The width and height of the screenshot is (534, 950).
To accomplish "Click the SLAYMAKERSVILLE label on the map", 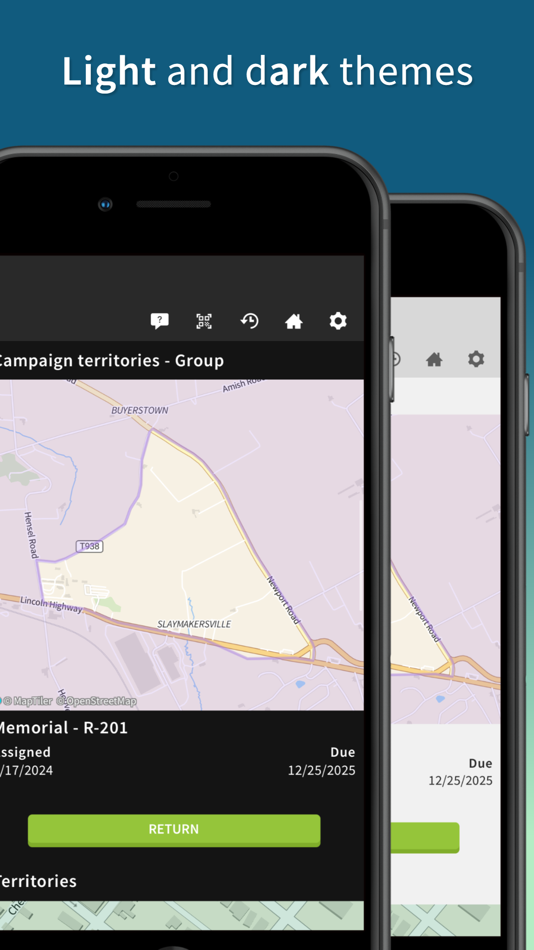I will pyautogui.click(x=194, y=623).
